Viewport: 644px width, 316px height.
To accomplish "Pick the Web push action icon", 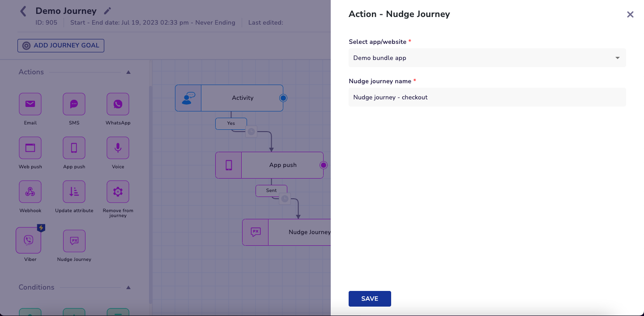I will [30, 148].
